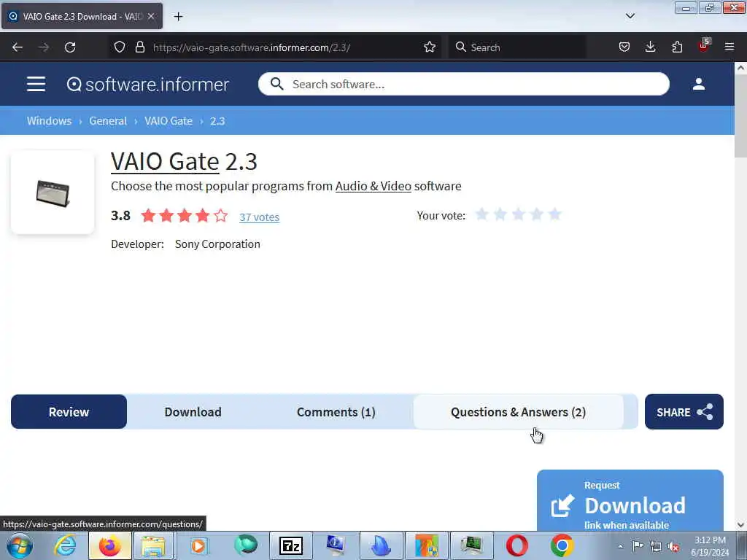Open the list all tabs dropdown
Viewport: 747px width, 560px height.
point(630,16)
